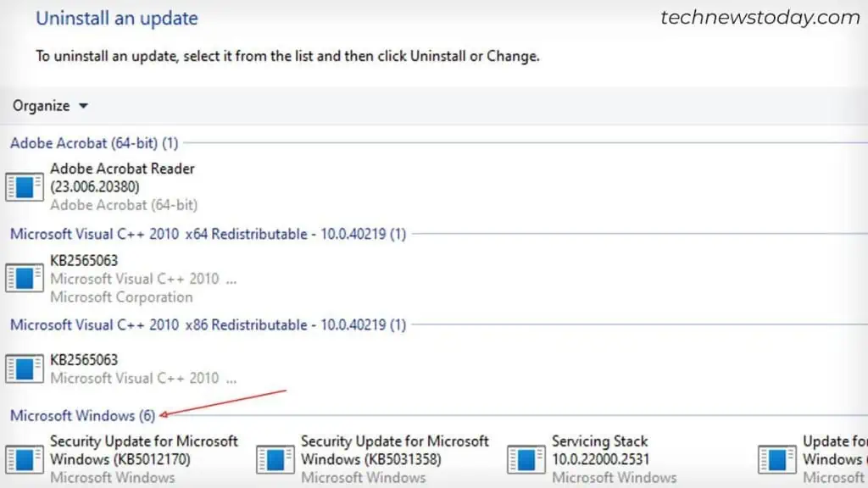Click the KB2565063 x64 Redistributable icon
This screenshot has height=488, width=868.
23,277
